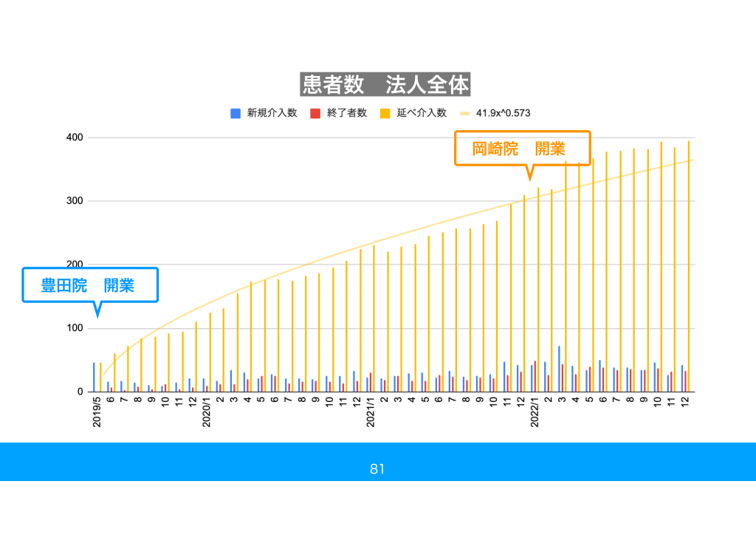
Task: Click the yellow 延べ介入数 legend swatch
Action: click(385, 113)
